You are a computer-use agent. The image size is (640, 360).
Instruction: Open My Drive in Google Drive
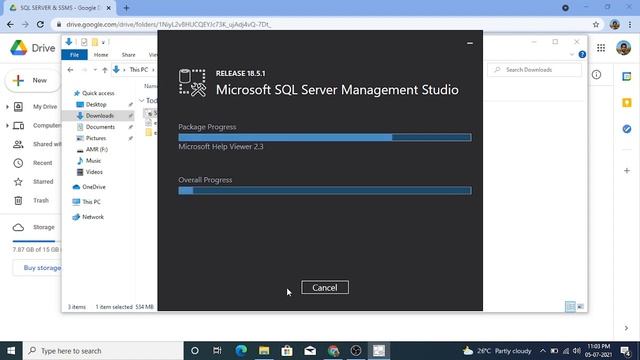tap(45, 107)
